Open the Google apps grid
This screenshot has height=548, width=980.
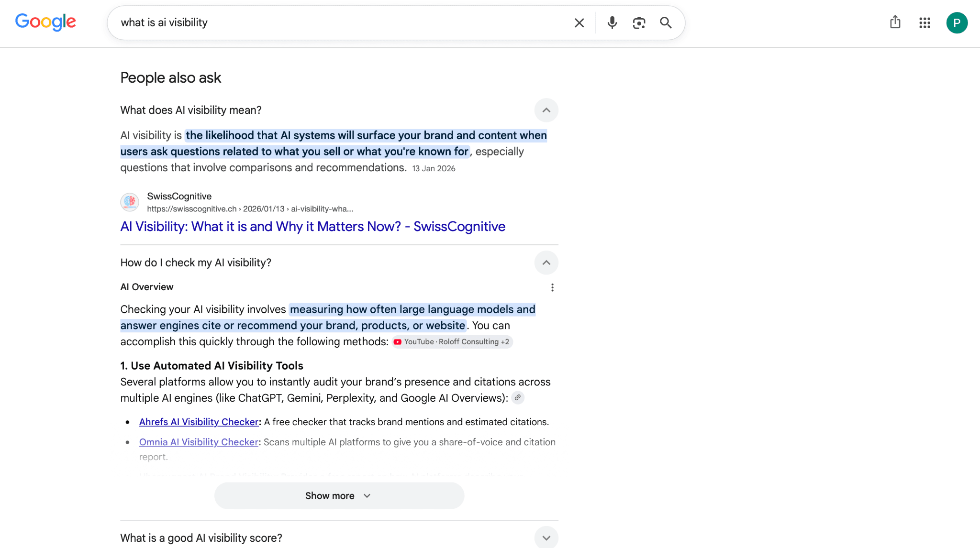(x=924, y=22)
